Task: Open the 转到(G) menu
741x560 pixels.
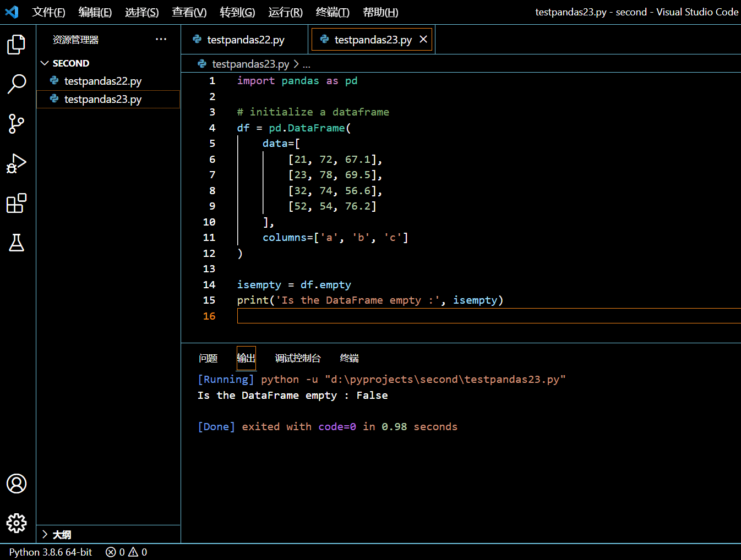Action: (x=237, y=12)
